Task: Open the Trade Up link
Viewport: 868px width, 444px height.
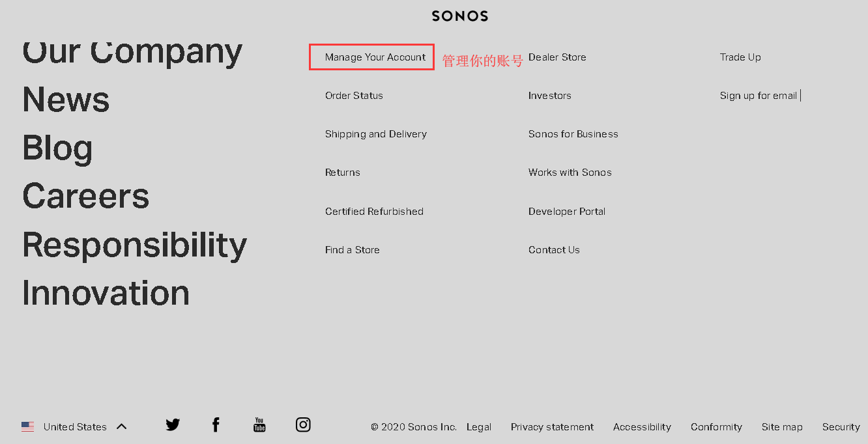Action: 740,57
